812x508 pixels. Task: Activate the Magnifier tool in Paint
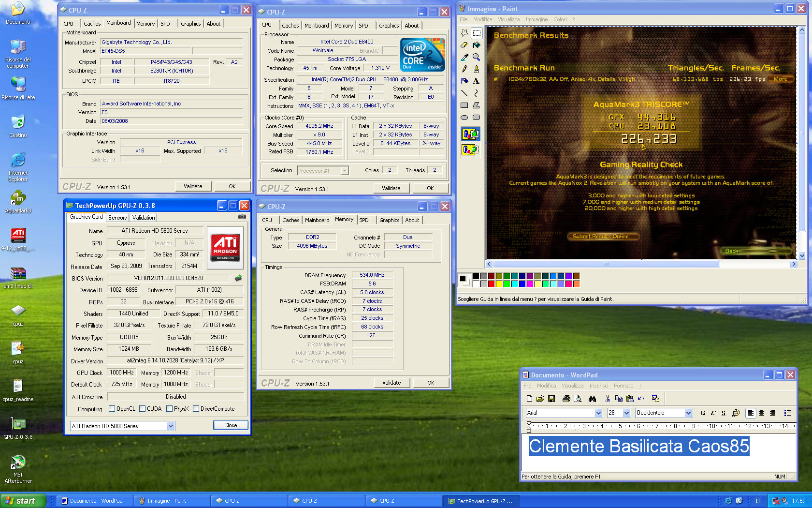(477, 57)
